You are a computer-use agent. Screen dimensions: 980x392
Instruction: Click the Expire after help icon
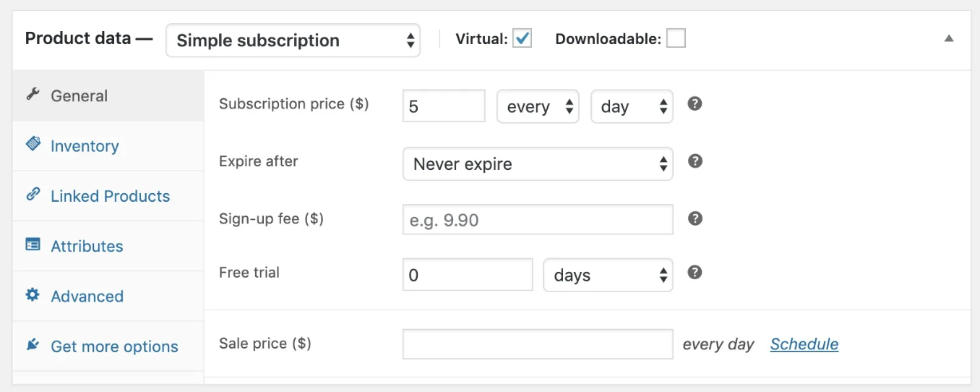[x=695, y=161]
